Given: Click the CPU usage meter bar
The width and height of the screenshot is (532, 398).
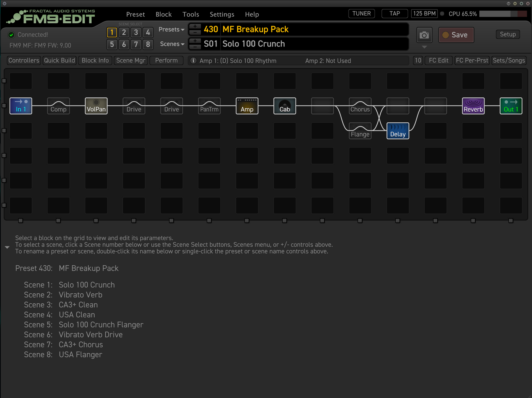Looking at the screenshot, I should [503, 14].
